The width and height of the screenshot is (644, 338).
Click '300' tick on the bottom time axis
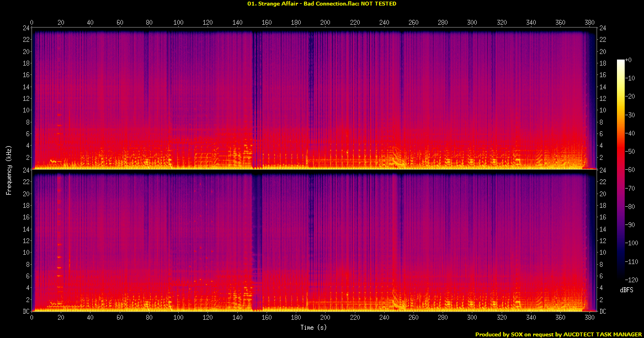click(x=472, y=317)
